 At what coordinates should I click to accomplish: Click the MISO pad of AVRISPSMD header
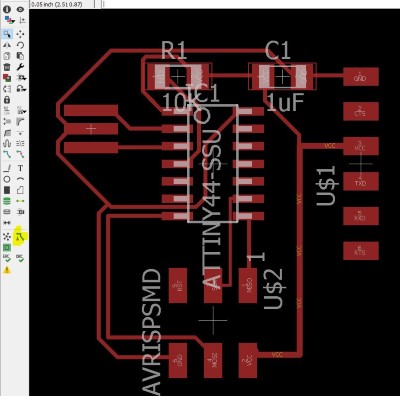coord(248,286)
